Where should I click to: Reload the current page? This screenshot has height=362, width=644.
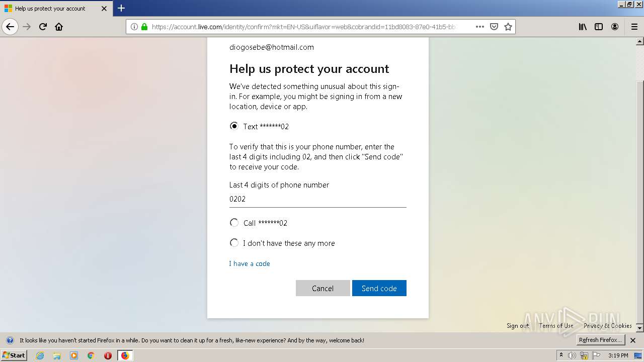(43, 27)
